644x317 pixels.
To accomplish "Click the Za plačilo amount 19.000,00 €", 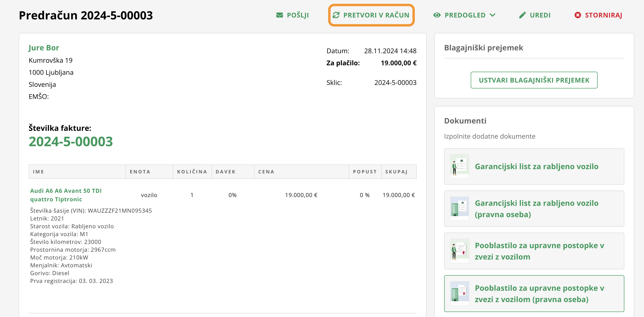I will coord(398,63).
